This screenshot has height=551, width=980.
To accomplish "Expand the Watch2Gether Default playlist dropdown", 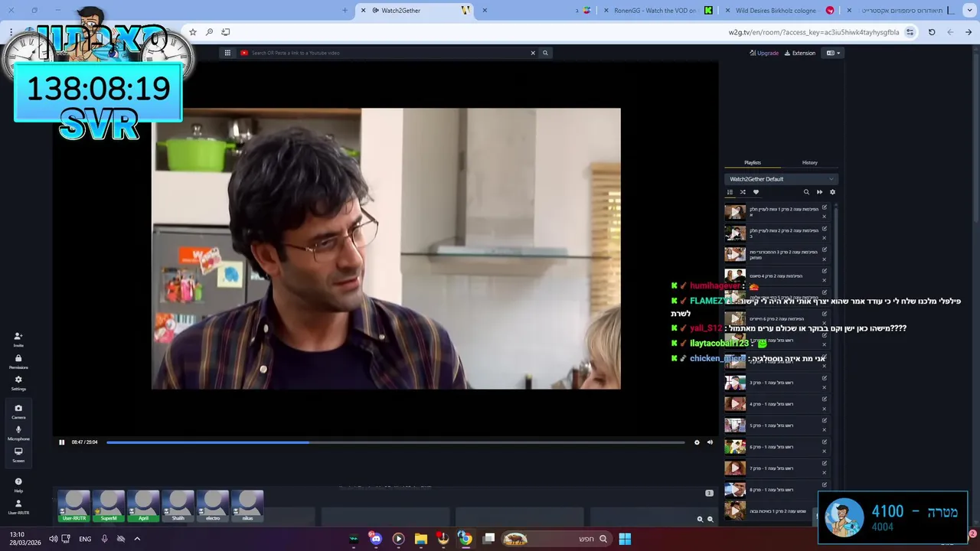I will (781, 179).
